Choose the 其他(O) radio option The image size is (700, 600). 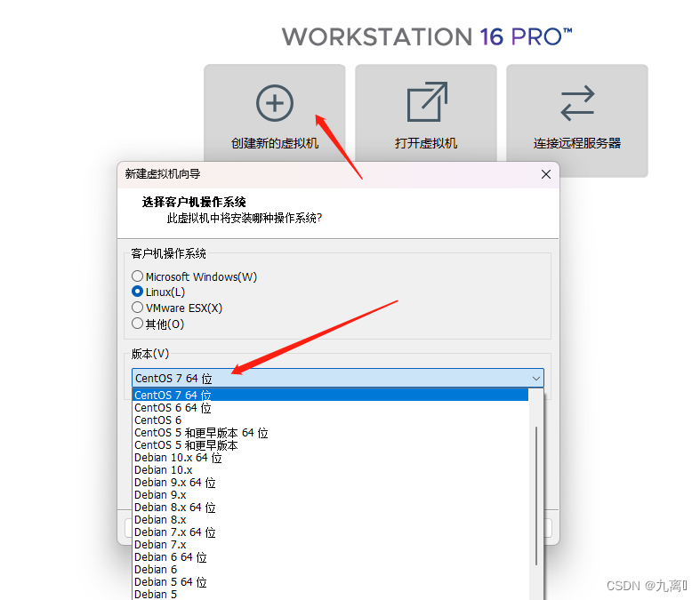(x=138, y=324)
